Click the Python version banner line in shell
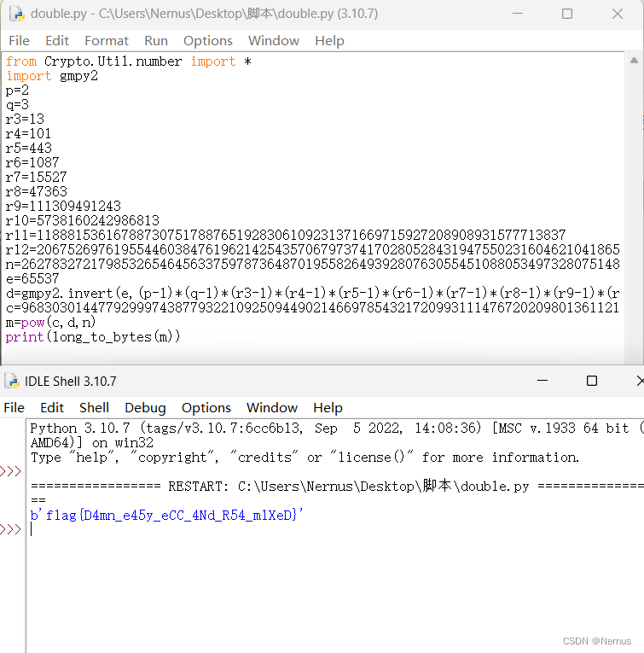Screen dimensions: 644x653 (337, 429)
